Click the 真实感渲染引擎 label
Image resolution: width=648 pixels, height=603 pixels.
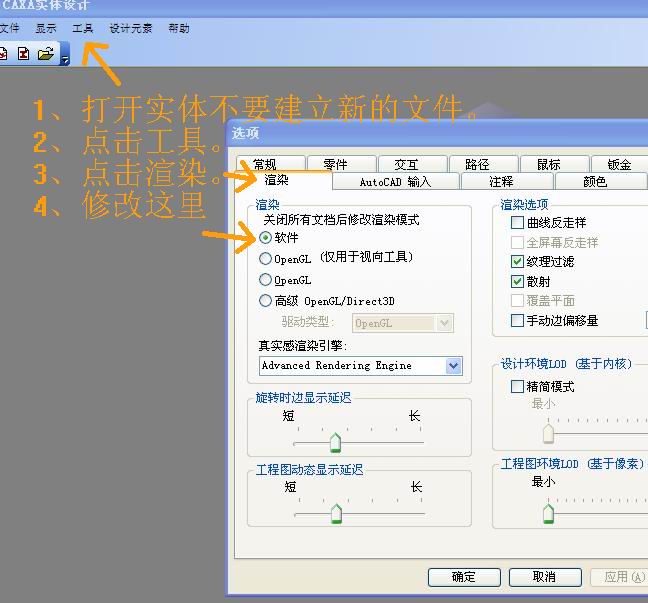(303, 345)
